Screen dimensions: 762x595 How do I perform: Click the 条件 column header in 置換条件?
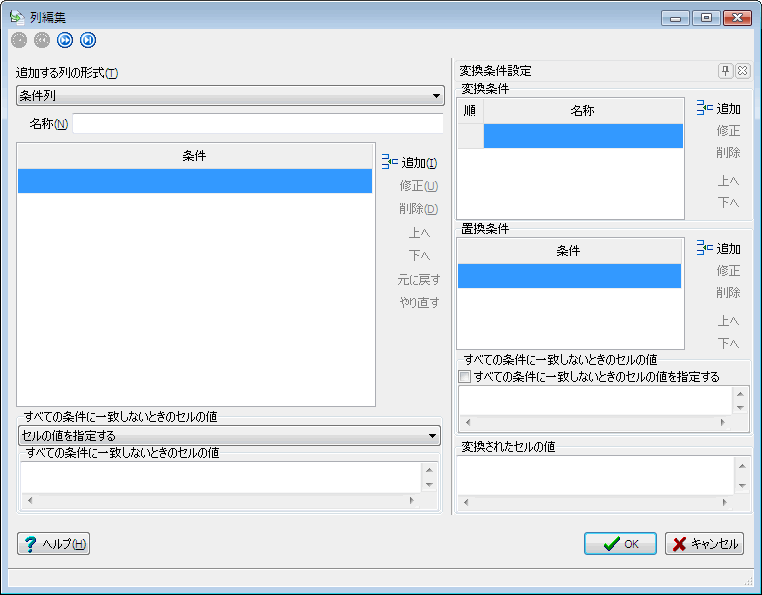coord(568,251)
